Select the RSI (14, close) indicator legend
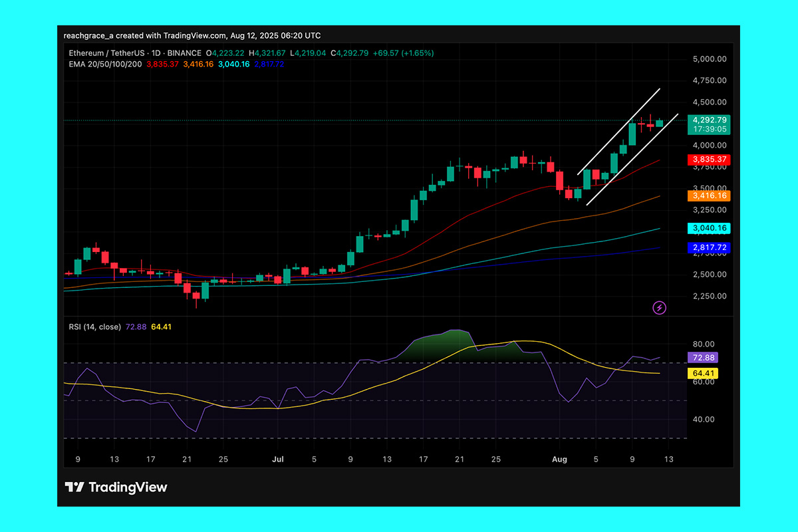This screenshot has height=532, width=798. pos(94,327)
